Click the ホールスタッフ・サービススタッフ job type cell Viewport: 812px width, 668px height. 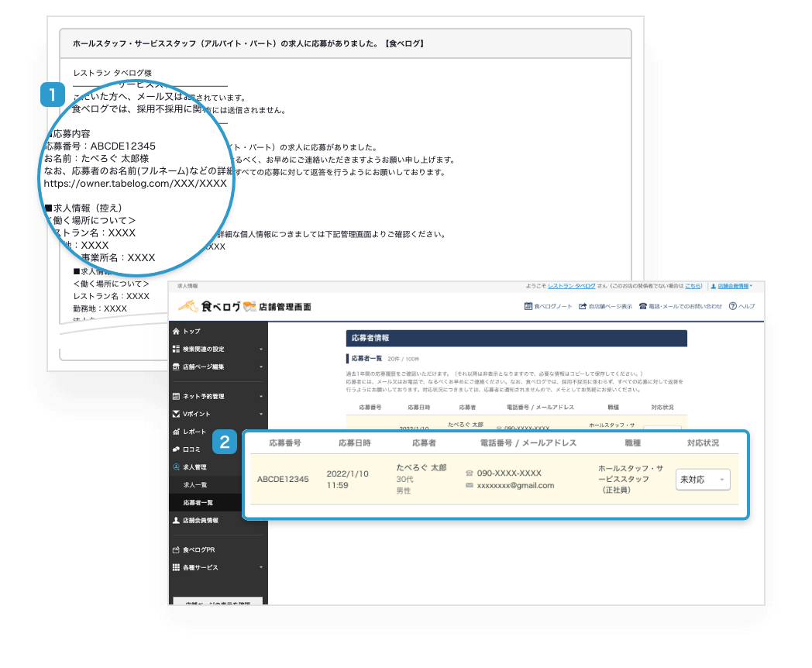(631, 479)
